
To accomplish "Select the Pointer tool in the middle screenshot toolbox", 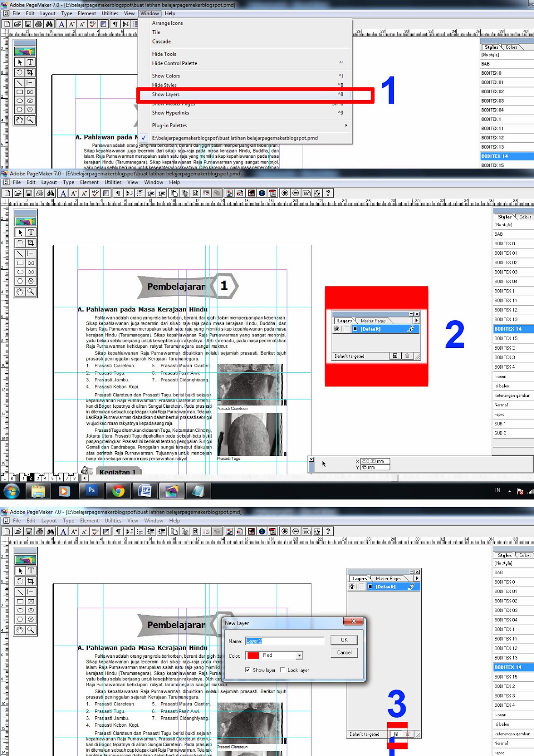I will 20,232.
